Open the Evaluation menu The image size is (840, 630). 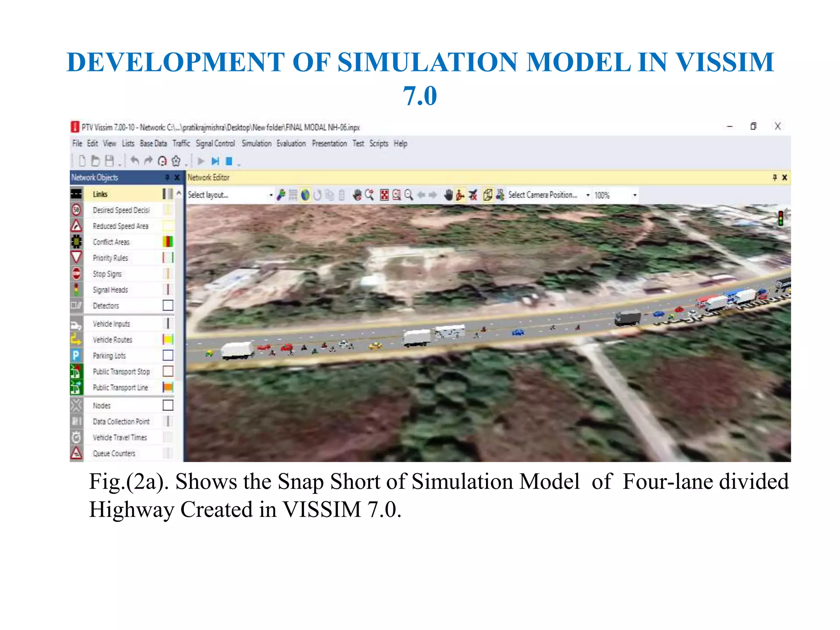pyautogui.click(x=291, y=144)
